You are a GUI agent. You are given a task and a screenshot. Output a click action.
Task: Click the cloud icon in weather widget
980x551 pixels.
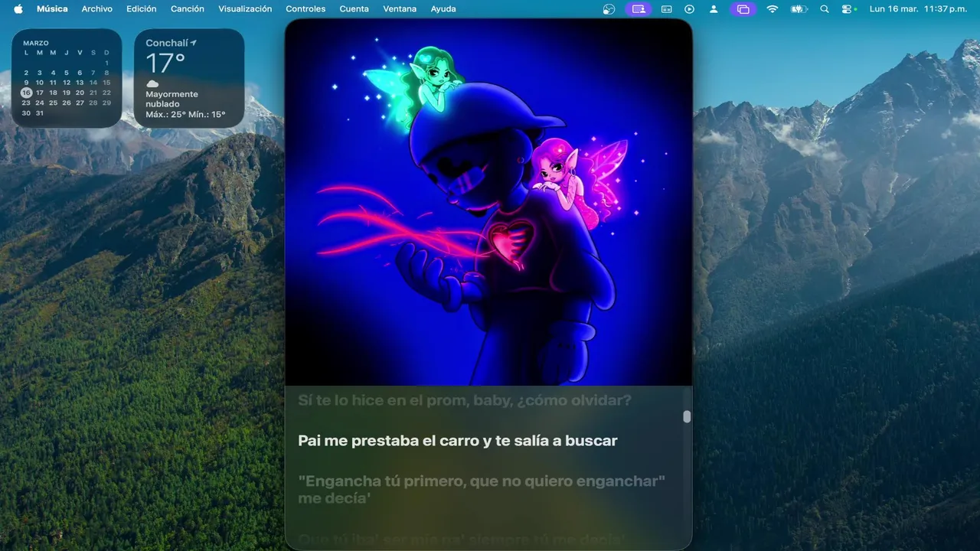[x=152, y=83]
